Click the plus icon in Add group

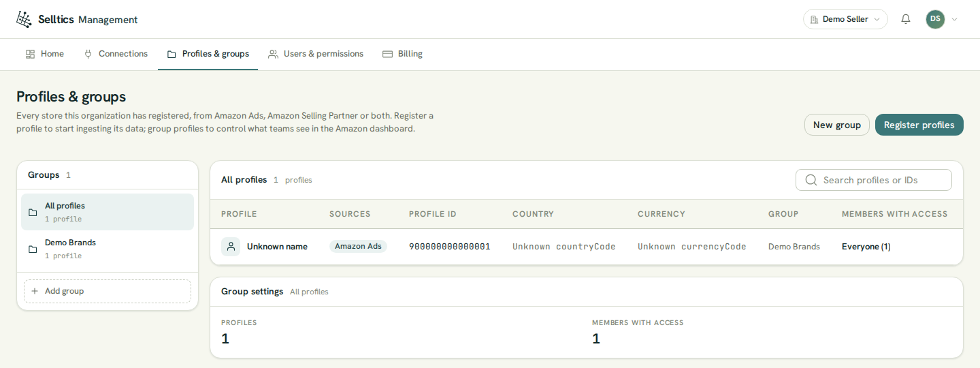pyautogui.click(x=35, y=291)
